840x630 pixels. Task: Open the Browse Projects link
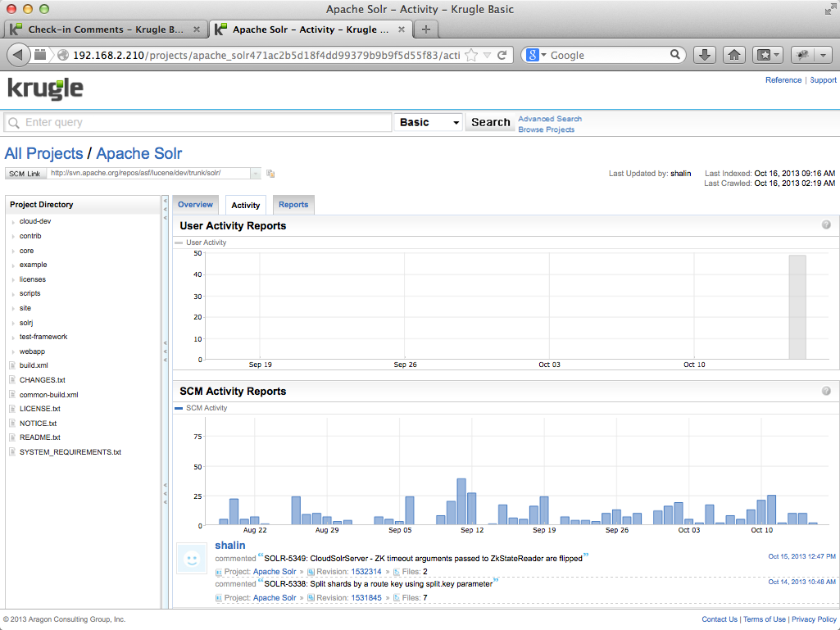pos(546,129)
